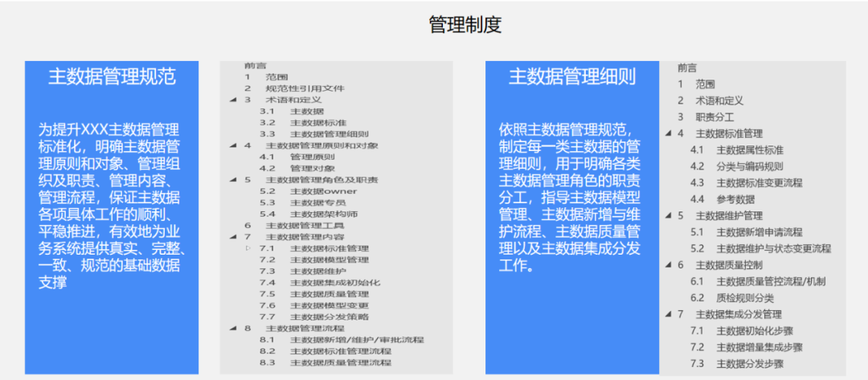The height and width of the screenshot is (380, 868).
Task: Collapse 6 主数据质量控制 triangle
Action: point(669,265)
